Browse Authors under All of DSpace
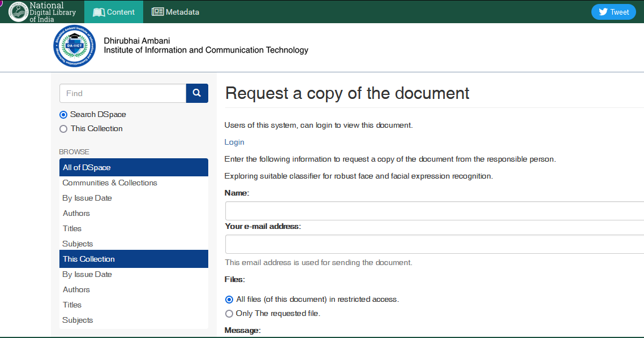The height and width of the screenshot is (338, 644). click(x=76, y=213)
